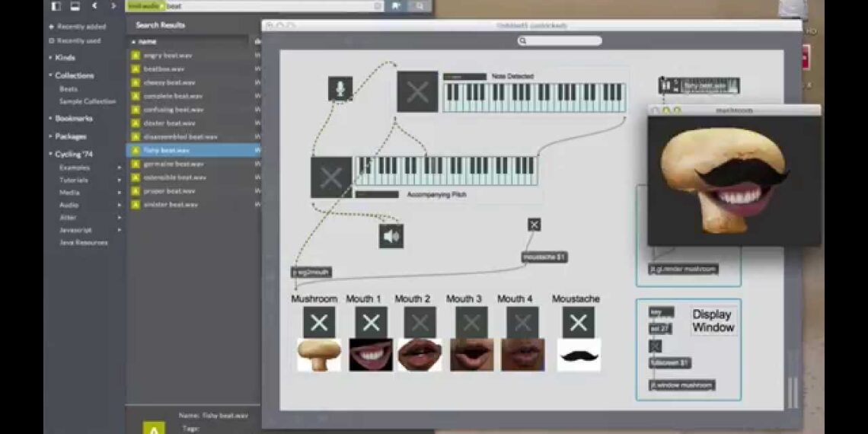Toggle Mouth 1 on or off
The height and width of the screenshot is (434, 868).
click(x=371, y=322)
